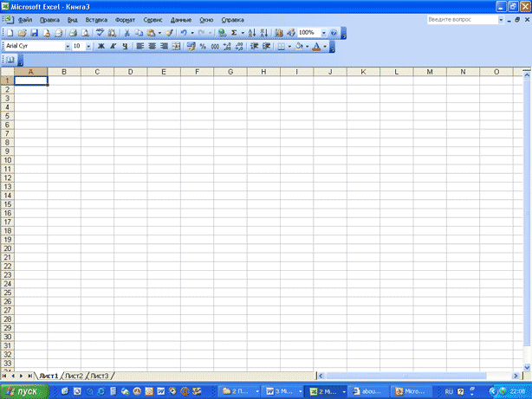The image size is (532, 399).
Task: Select all cells via corner button
Action: (7, 72)
